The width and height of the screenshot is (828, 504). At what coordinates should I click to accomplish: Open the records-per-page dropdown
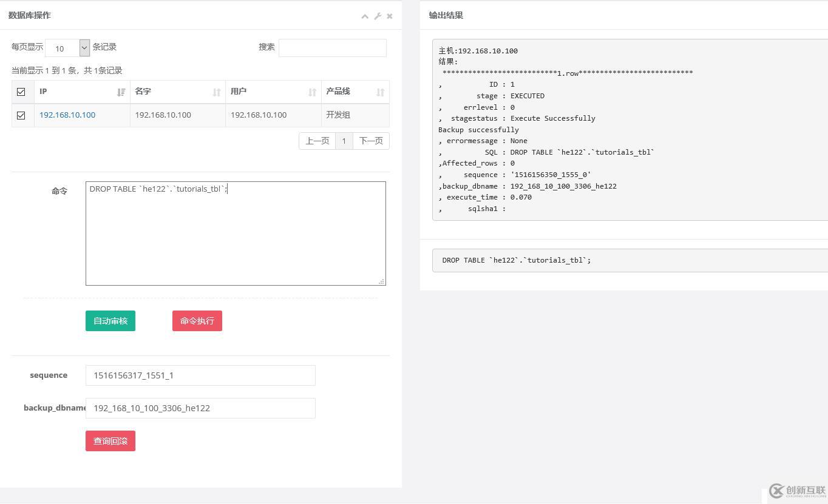(67, 48)
